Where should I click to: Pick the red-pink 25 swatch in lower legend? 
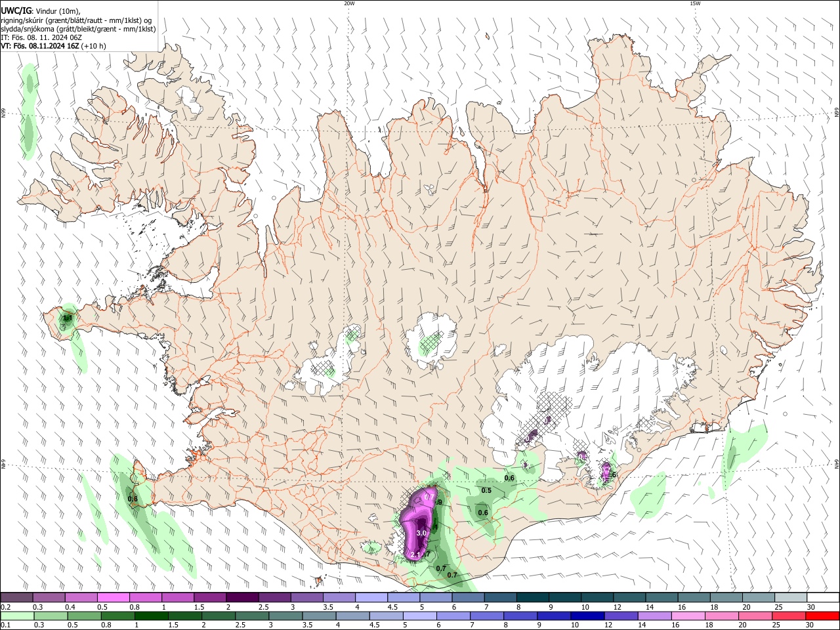tap(789, 616)
